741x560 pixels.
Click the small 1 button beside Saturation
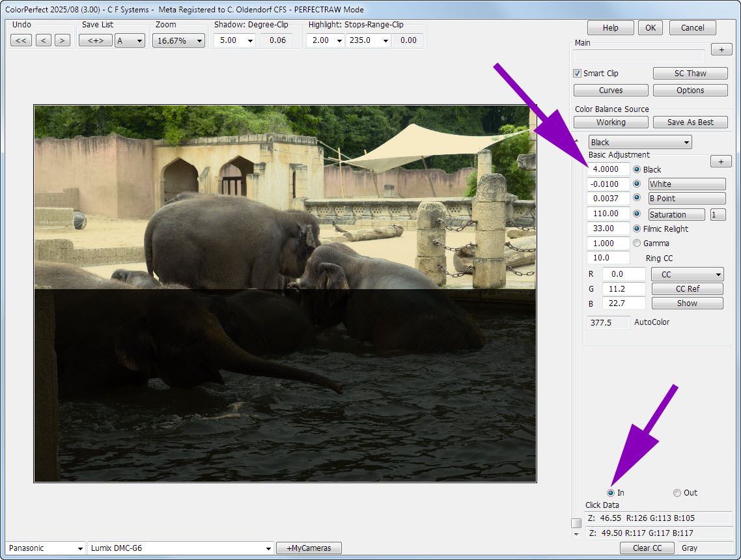pyautogui.click(x=718, y=215)
